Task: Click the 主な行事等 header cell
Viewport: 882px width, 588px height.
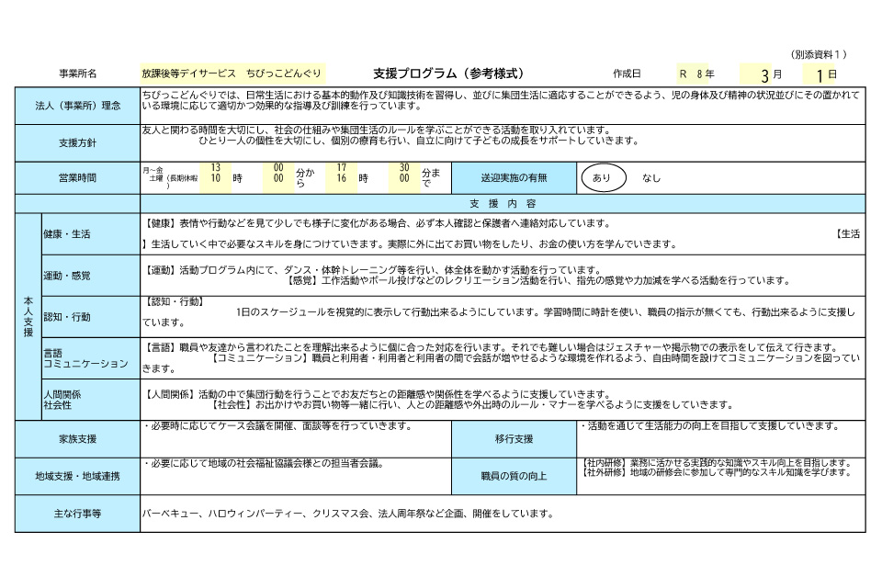Action: [x=77, y=514]
